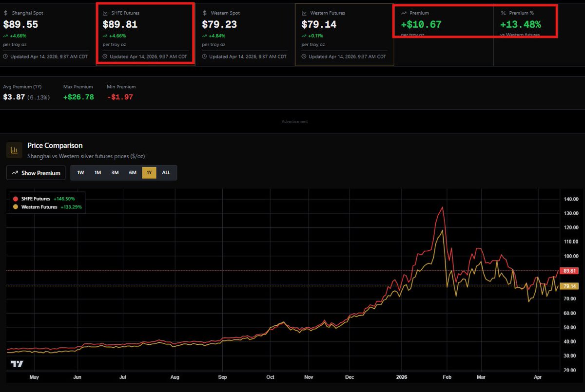Select the ALL time range
The image size is (585, 392).
166,173
